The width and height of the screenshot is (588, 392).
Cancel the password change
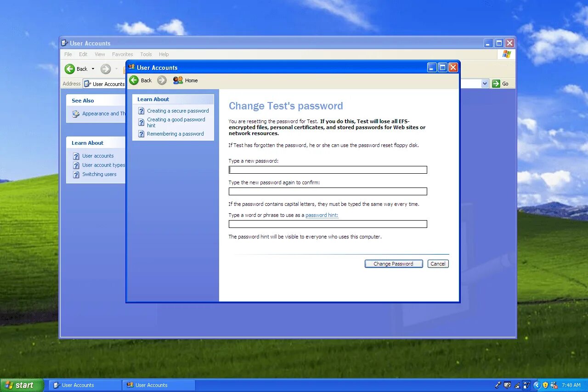coord(438,264)
